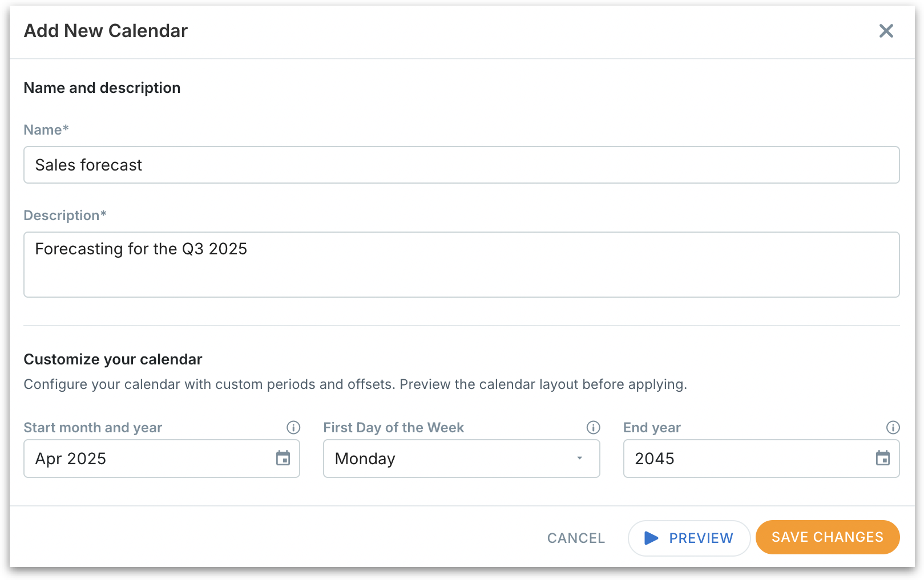Screen dimensions: 924x580
Task: Expand the First Day of the Week arrow
Action: click(x=579, y=458)
